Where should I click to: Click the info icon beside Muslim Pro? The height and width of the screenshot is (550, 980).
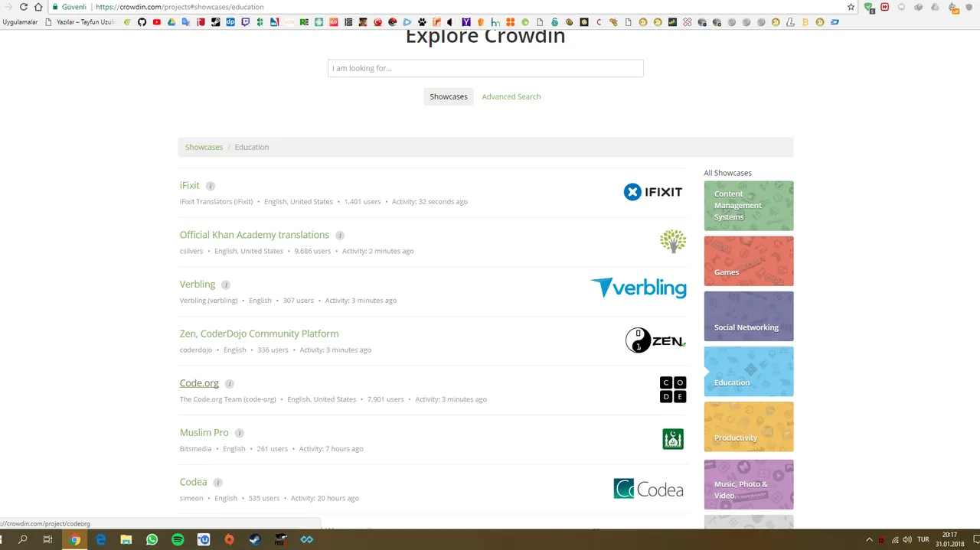(x=239, y=433)
